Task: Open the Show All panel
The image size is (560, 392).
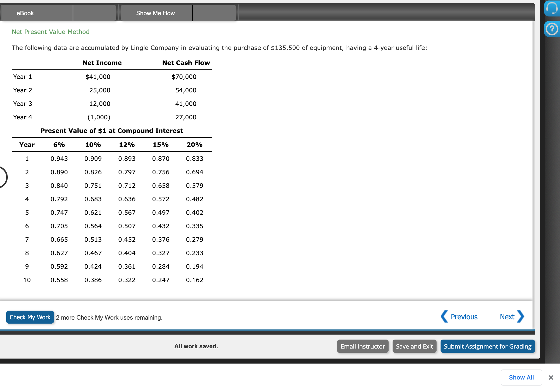Action: coord(521,377)
